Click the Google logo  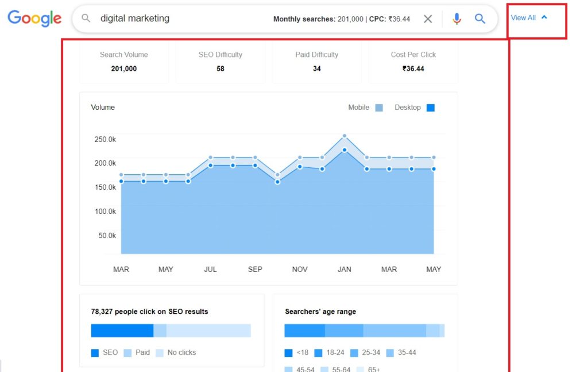click(34, 18)
